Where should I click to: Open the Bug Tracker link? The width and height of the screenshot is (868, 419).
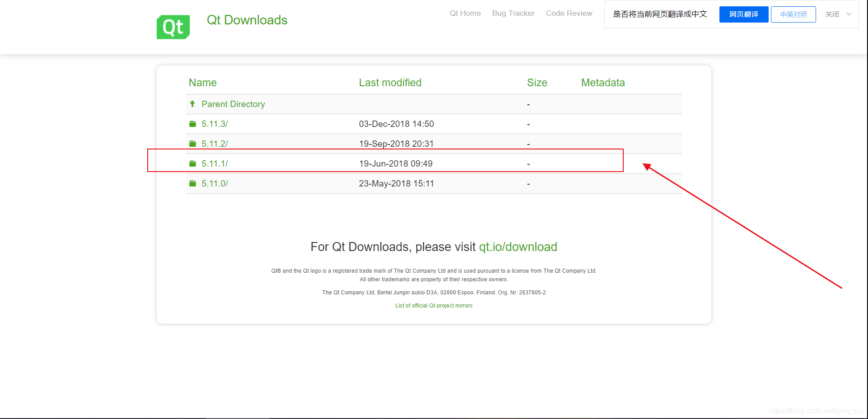513,13
